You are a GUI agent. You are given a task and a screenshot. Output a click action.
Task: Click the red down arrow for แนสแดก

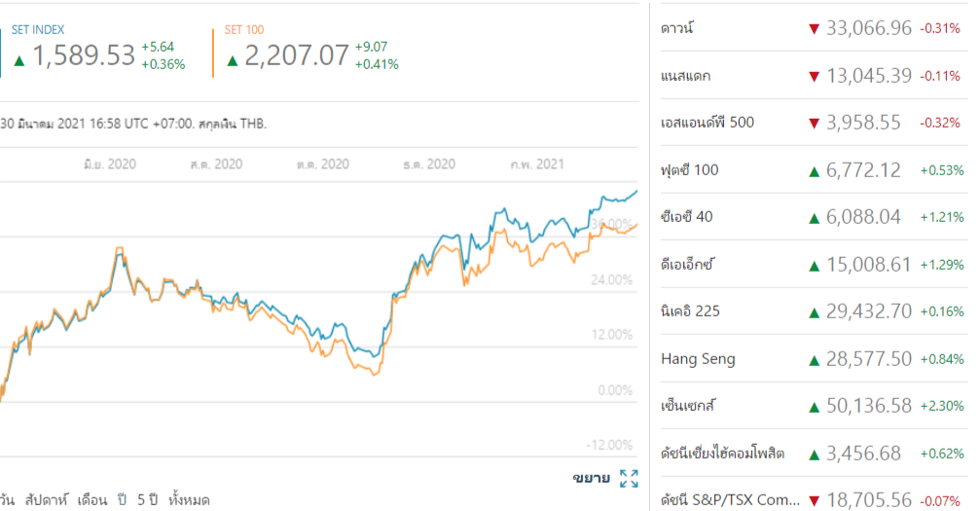pyautogui.click(x=814, y=76)
